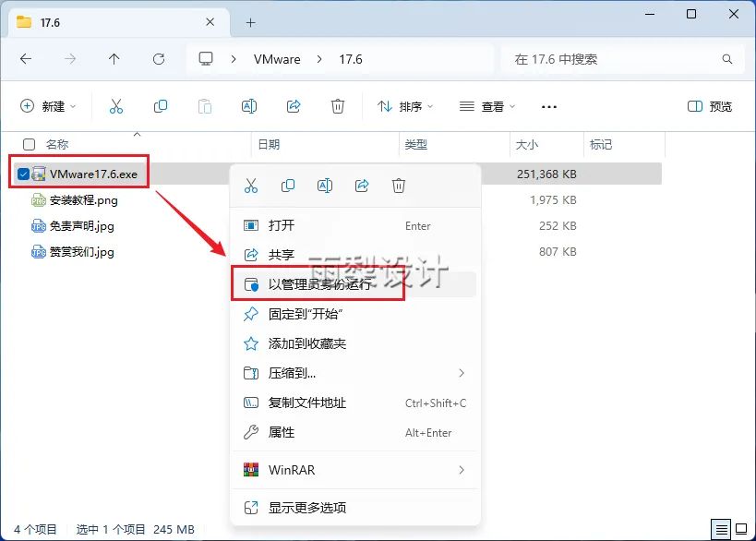Select the file 免责声明.jpg
The height and width of the screenshot is (541, 756).
tap(82, 226)
